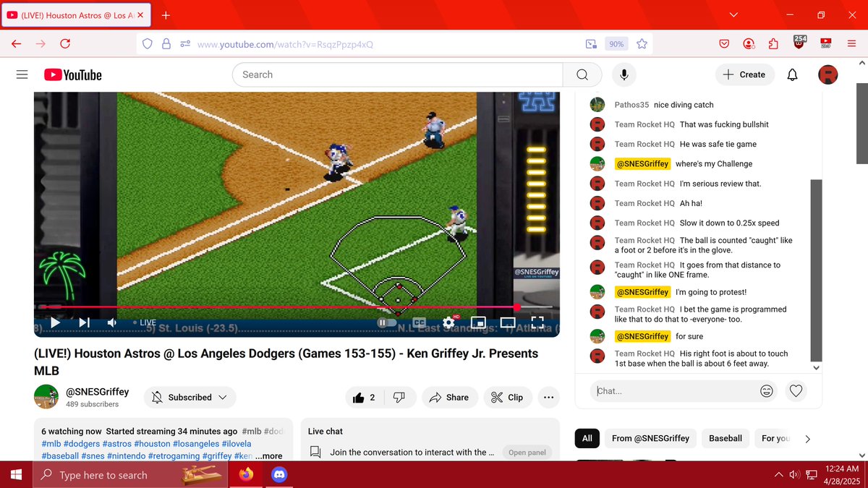Enter fullscreen mode
This screenshot has width=868, height=488.
click(537, 322)
